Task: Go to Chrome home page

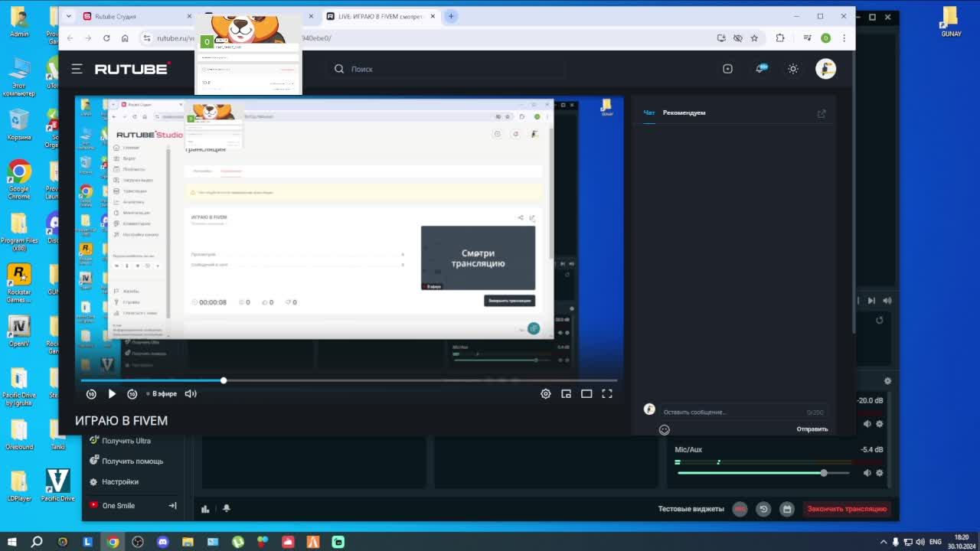Action: [125, 38]
